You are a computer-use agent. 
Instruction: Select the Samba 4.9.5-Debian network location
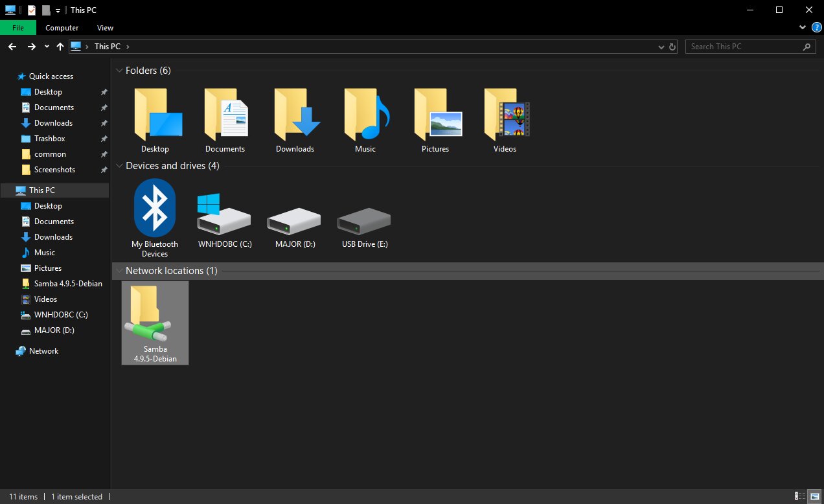tap(155, 323)
